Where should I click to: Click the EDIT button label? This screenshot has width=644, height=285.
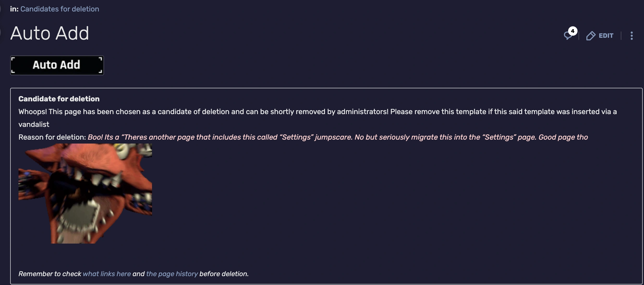pyautogui.click(x=606, y=36)
